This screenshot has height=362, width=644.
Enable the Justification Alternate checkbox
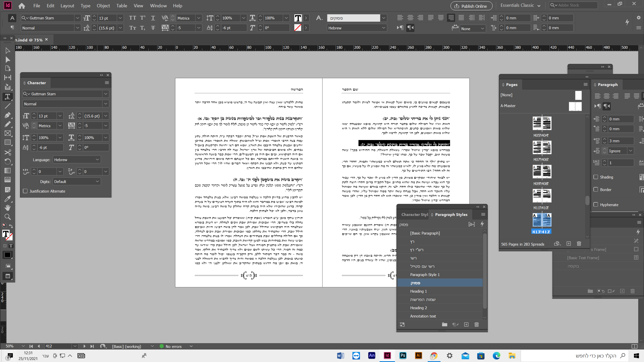tap(25, 191)
